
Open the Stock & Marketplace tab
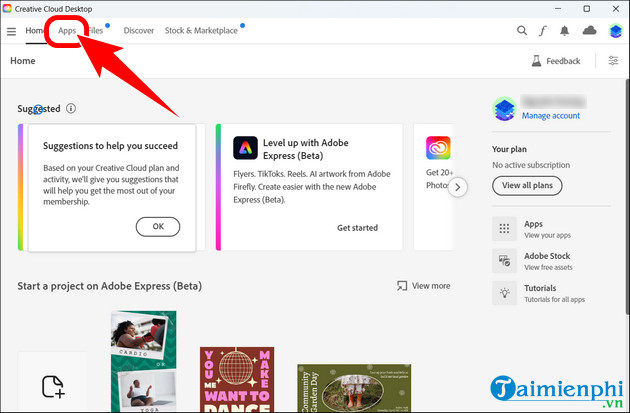tap(201, 31)
